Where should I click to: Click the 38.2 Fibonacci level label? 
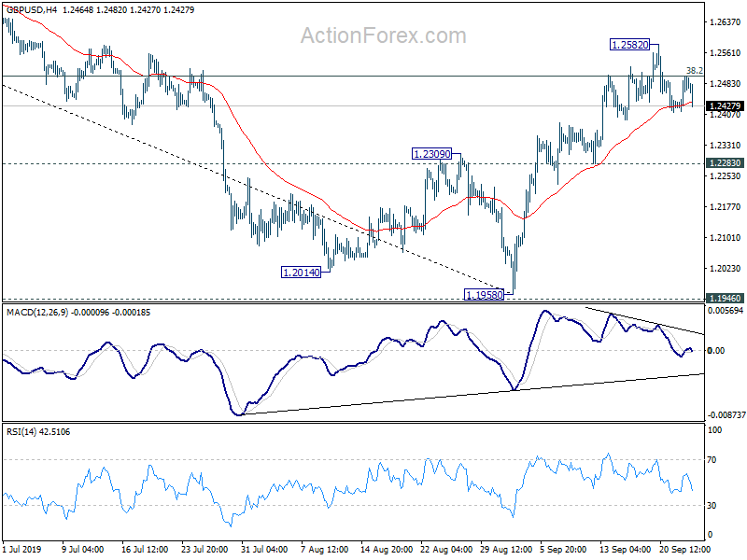point(694,71)
